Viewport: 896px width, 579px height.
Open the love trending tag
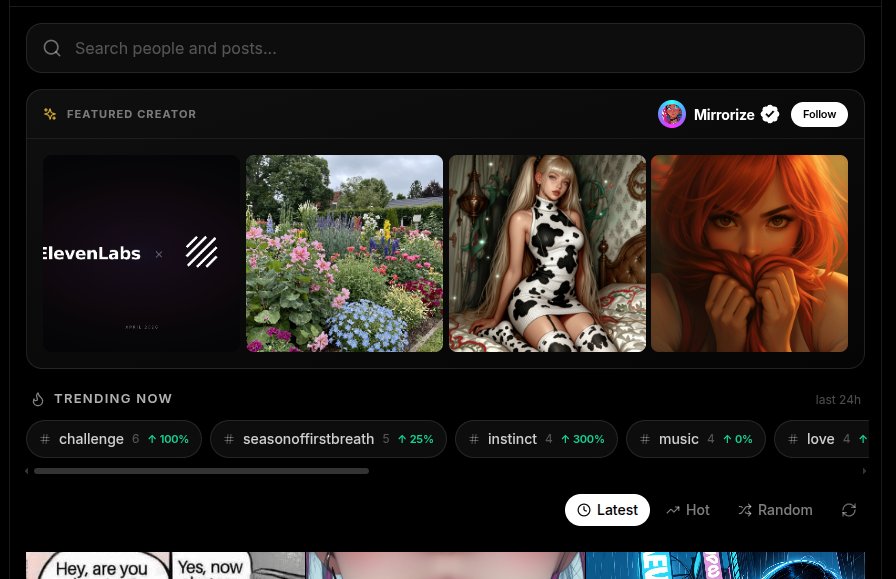pyautogui.click(x=822, y=439)
